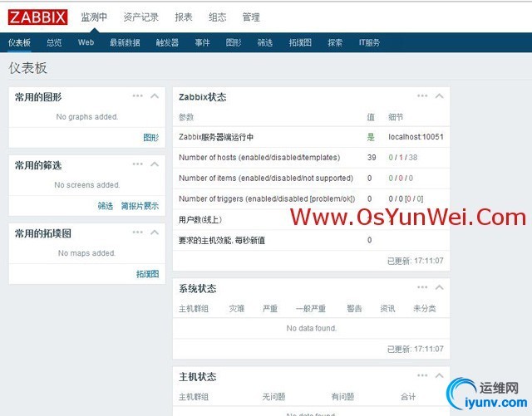This screenshot has width=532, height=416.
Task: Open the 报表 main menu
Action: (184, 17)
